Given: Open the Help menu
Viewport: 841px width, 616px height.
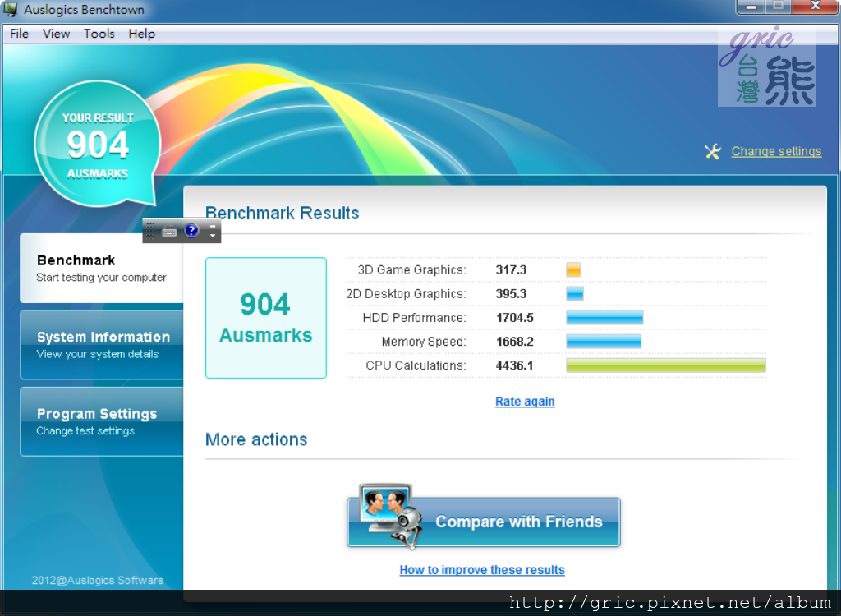Looking at the screenshot, I should (141, 34).
